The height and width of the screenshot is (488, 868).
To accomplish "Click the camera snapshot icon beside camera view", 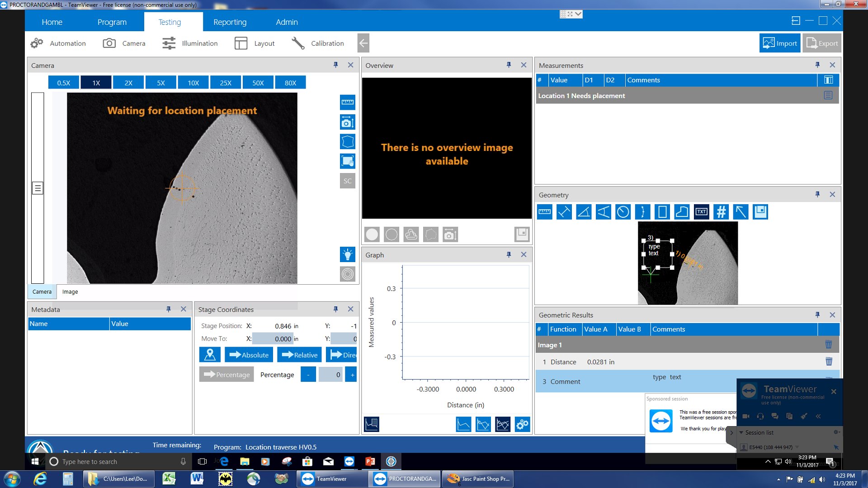I will coord(348,122).
